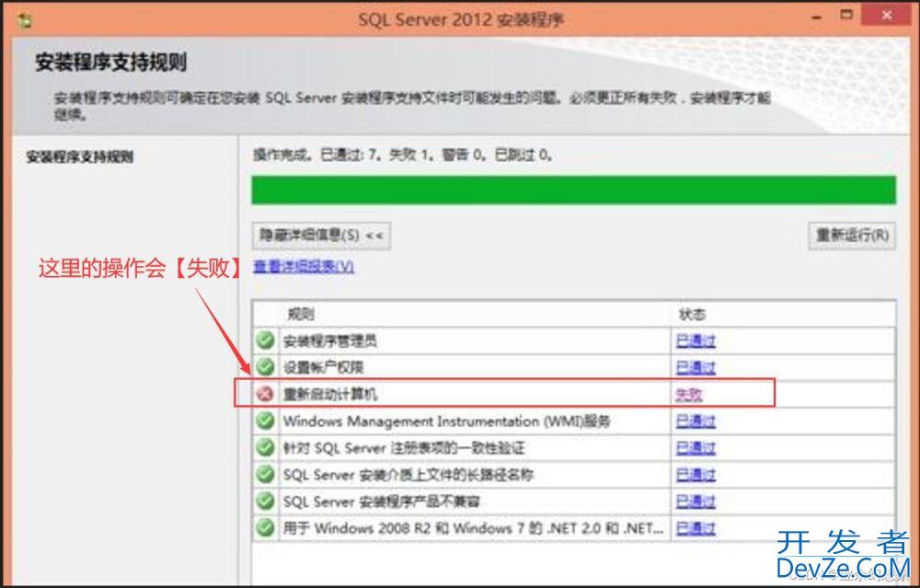
Task: Open 已通过 status link for 安装程序管理员
Action: click(x=696, y=341)
